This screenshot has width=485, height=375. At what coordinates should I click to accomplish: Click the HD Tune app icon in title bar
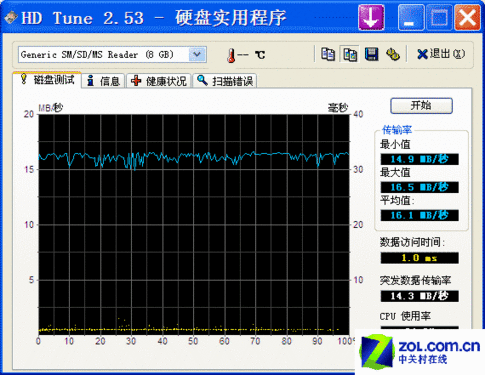coord(11,17)
